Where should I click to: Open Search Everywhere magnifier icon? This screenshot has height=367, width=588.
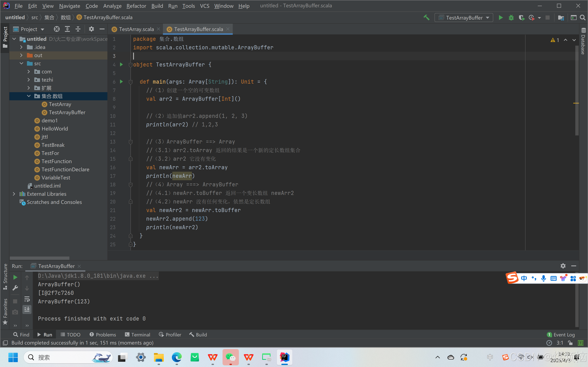(x=582, y=18)
